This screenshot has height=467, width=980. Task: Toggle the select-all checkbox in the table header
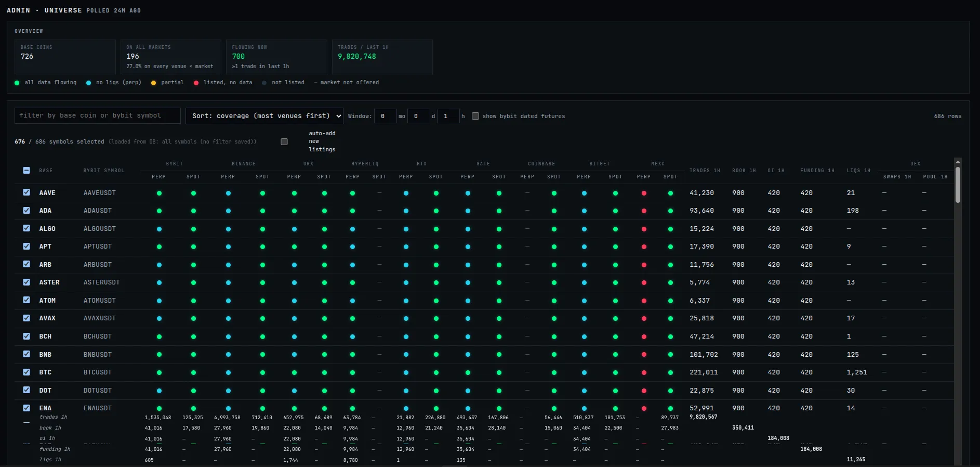(27, 170)
